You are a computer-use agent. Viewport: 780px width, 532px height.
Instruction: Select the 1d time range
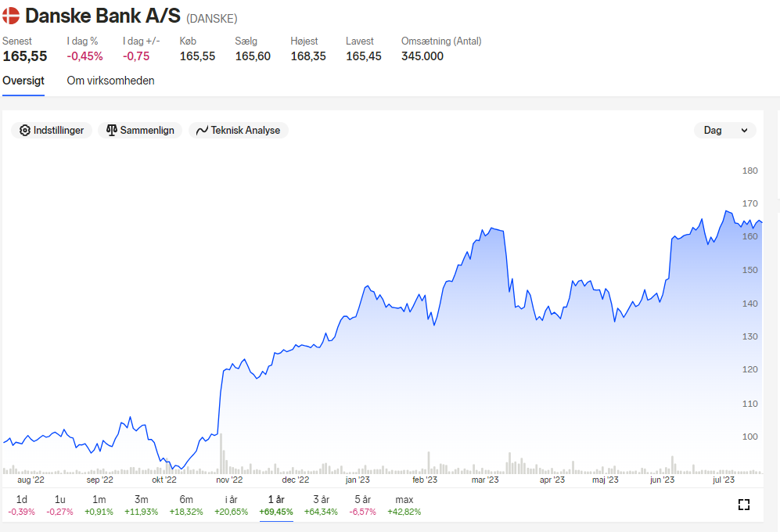click(21, 505)
